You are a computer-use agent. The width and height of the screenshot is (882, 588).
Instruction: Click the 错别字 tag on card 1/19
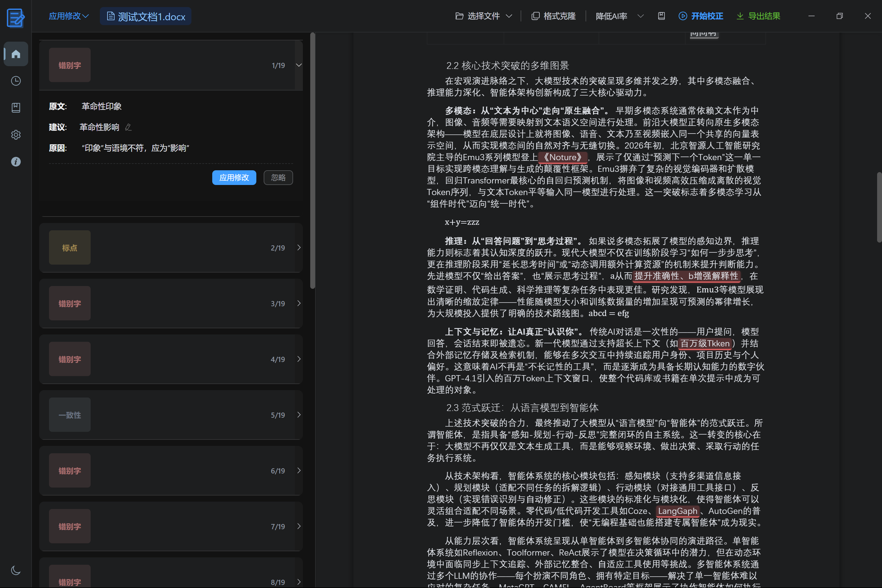70,65
